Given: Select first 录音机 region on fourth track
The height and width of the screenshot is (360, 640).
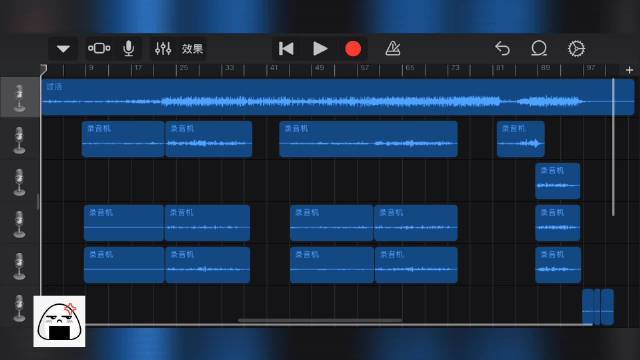Looking at the screenshot, I should pos(124,223).
